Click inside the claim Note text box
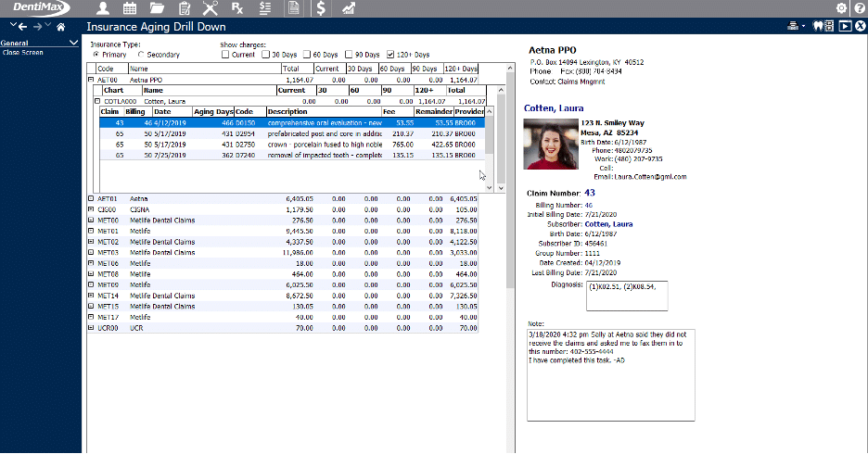The image size is (868, 454). click(x=609, y=375)
